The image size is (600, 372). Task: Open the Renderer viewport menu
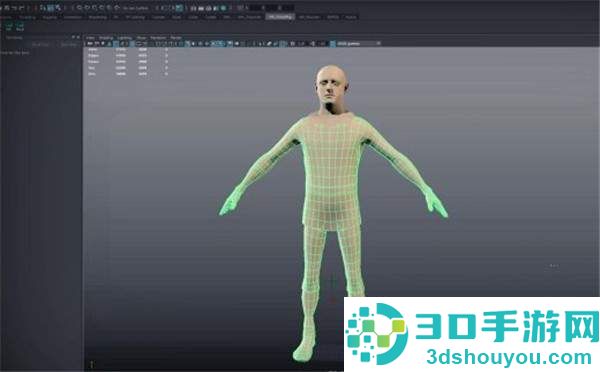tap(158, 38)
